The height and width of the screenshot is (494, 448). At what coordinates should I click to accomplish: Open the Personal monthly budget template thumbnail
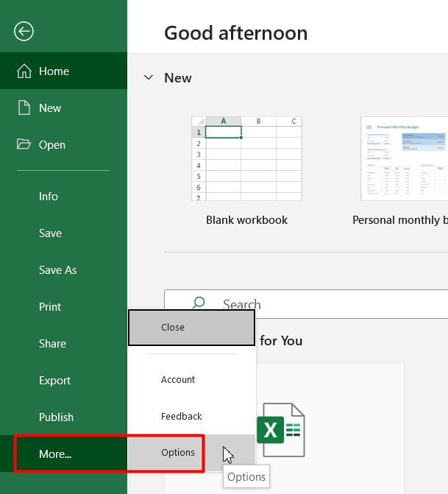click(405, 158)
